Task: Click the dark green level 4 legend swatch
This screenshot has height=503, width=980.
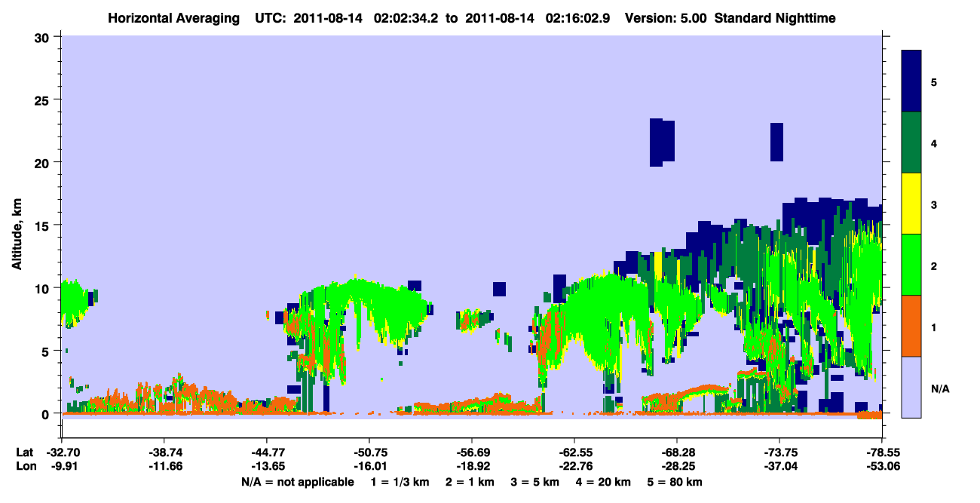Action: 911,143
